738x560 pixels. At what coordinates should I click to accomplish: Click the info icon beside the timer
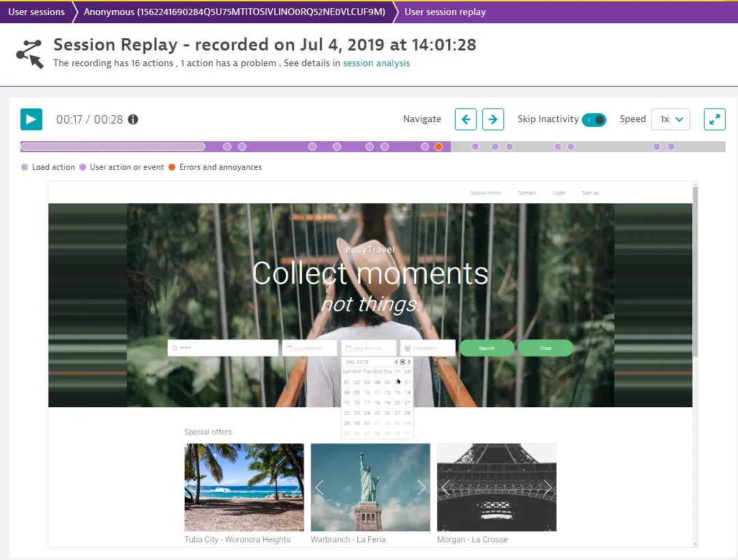pos(133,119)
